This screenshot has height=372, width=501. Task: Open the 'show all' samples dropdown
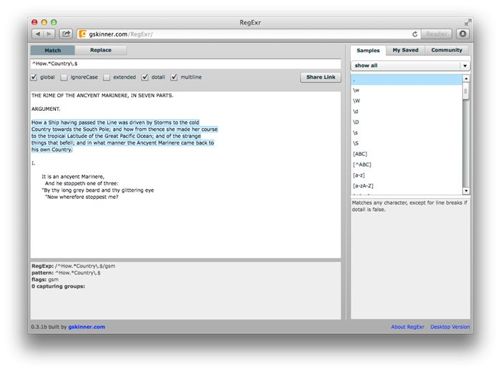coord(411,66)
